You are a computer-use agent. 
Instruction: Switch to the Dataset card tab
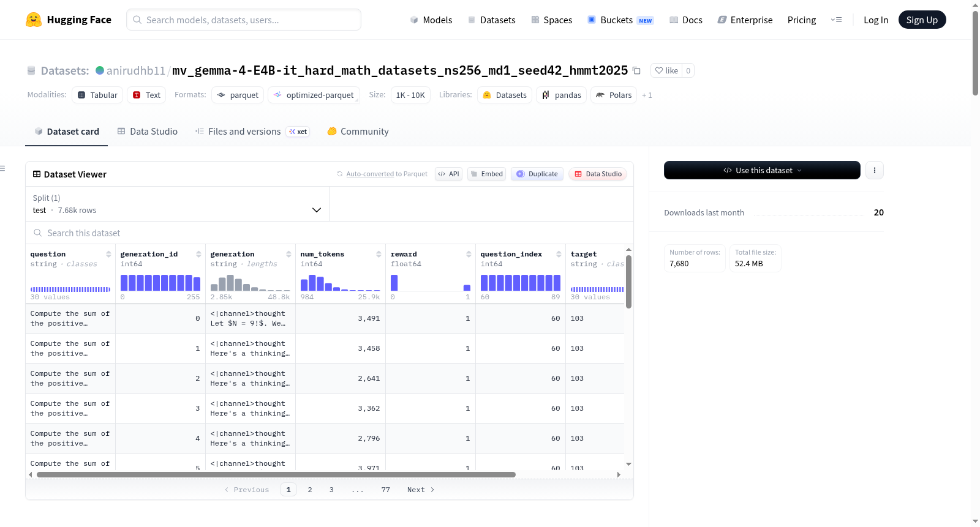(x=67, y=132)
